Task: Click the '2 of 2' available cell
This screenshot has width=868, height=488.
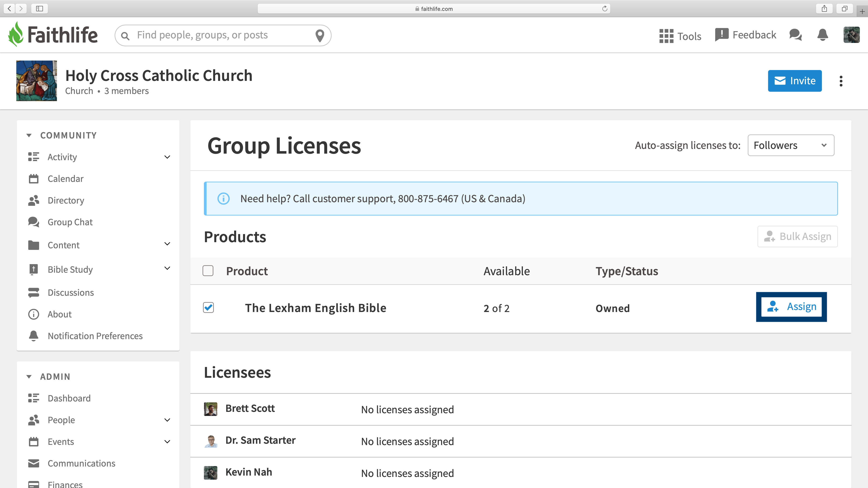Action: point(496,308)
